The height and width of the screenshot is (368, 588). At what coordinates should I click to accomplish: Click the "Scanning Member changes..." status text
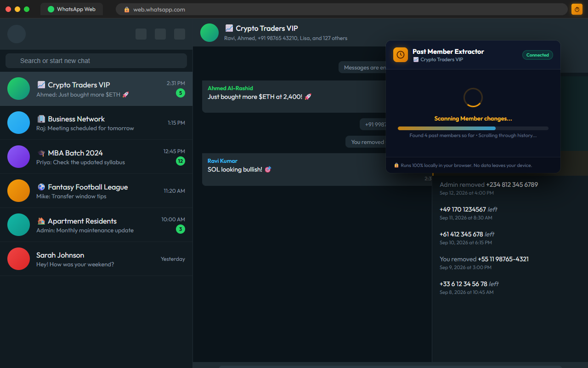pyautogui.click(x=473, y=119)
